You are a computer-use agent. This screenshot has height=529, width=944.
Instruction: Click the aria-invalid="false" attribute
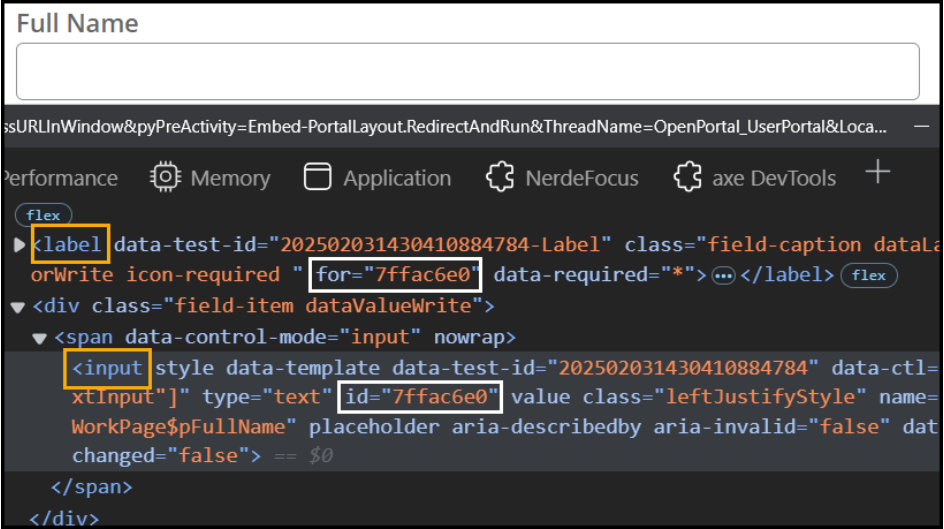point(771,427)
